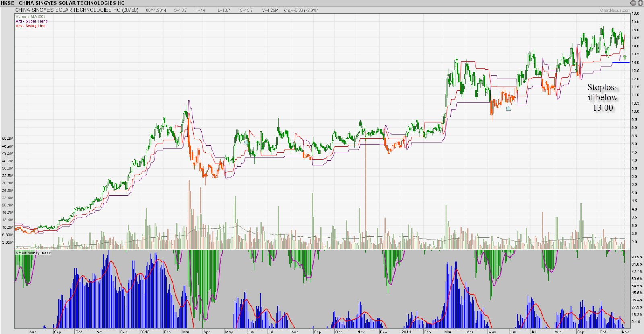The height and width of the screenshot is (334, 644).
Task: Click the China Singyes (00750) chart title
Action: 76,10
